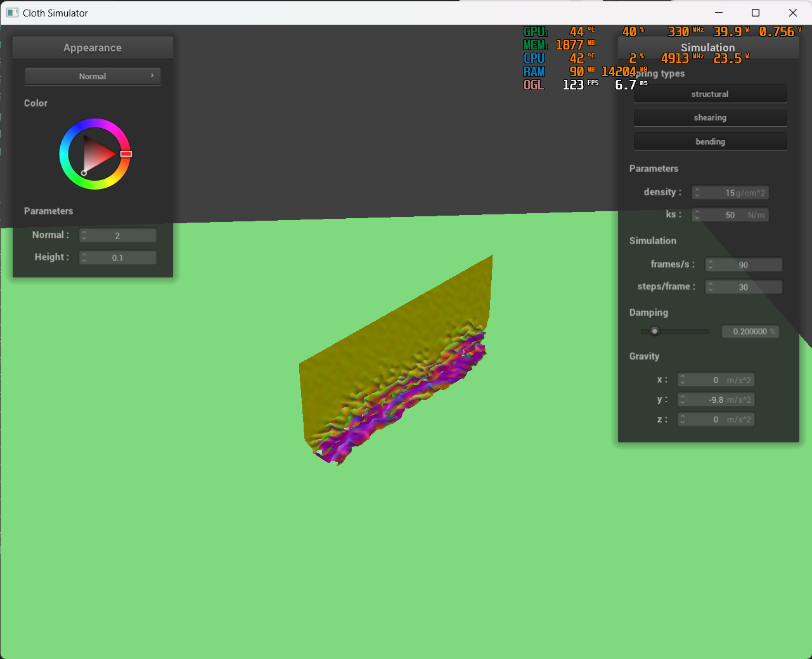Screen dimensions: 812x659
Task: Click the Appearance panel title bar
Action: 93,48
